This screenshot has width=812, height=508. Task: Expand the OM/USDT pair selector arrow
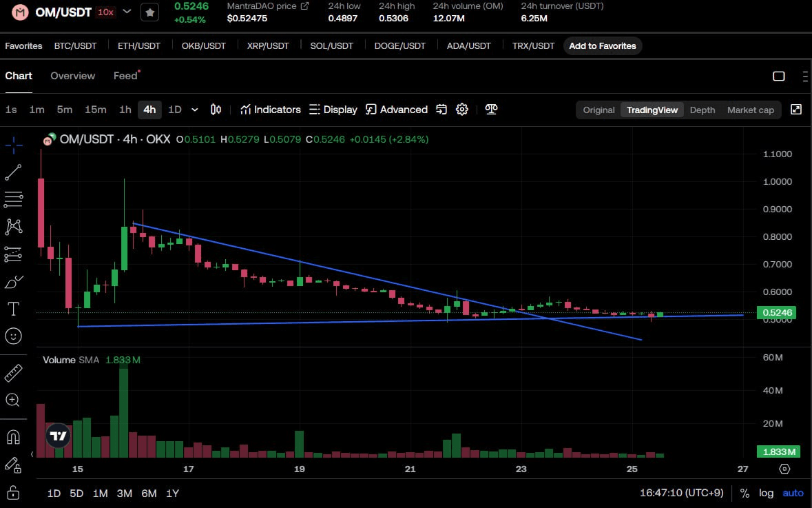tap(127, 12)
